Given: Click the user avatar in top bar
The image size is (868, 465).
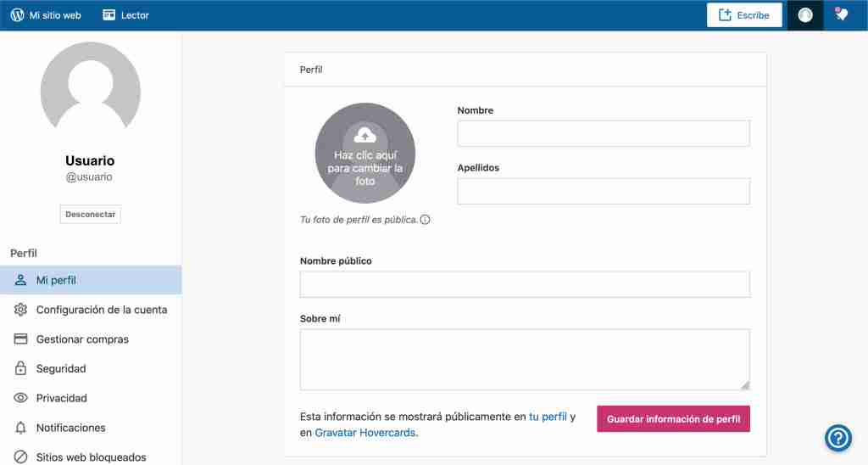Looking at the screenshot, I should [x=805, y=15].
